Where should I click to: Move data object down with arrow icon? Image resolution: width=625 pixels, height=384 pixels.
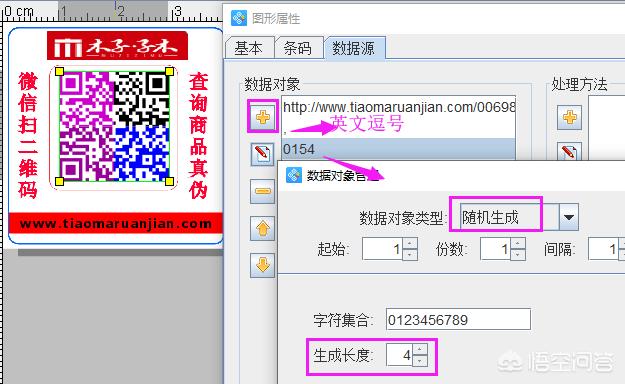pos(262,265)
